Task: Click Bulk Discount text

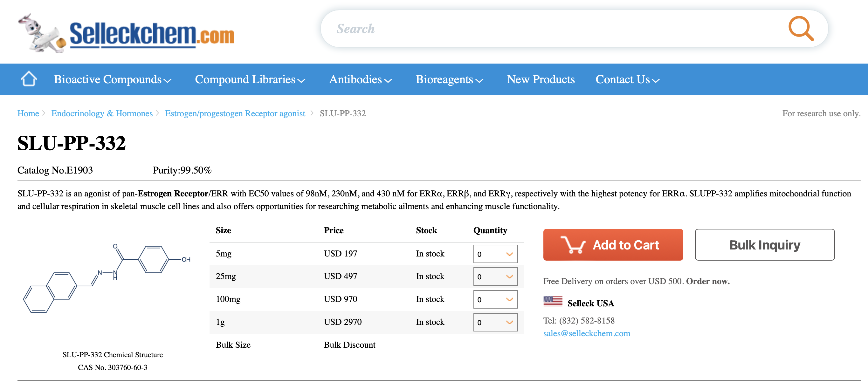Action: point(349,345)
